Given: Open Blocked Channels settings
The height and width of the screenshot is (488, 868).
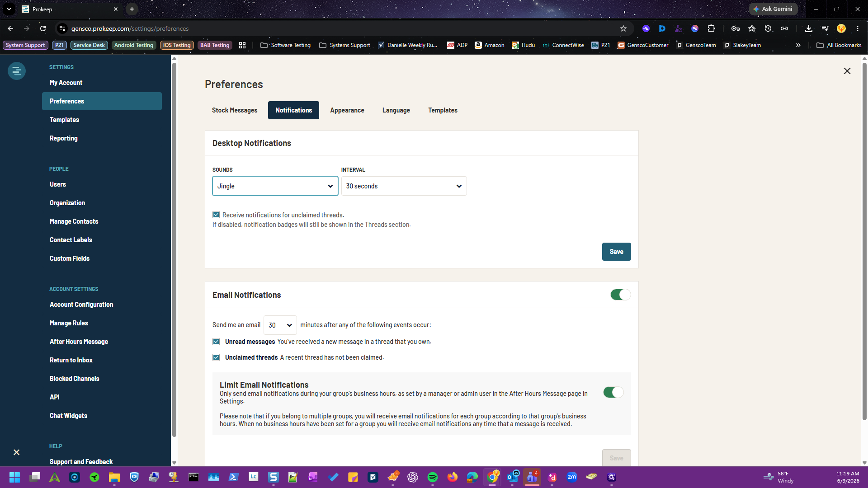Looking at the screenshot, I should point(74,379).
